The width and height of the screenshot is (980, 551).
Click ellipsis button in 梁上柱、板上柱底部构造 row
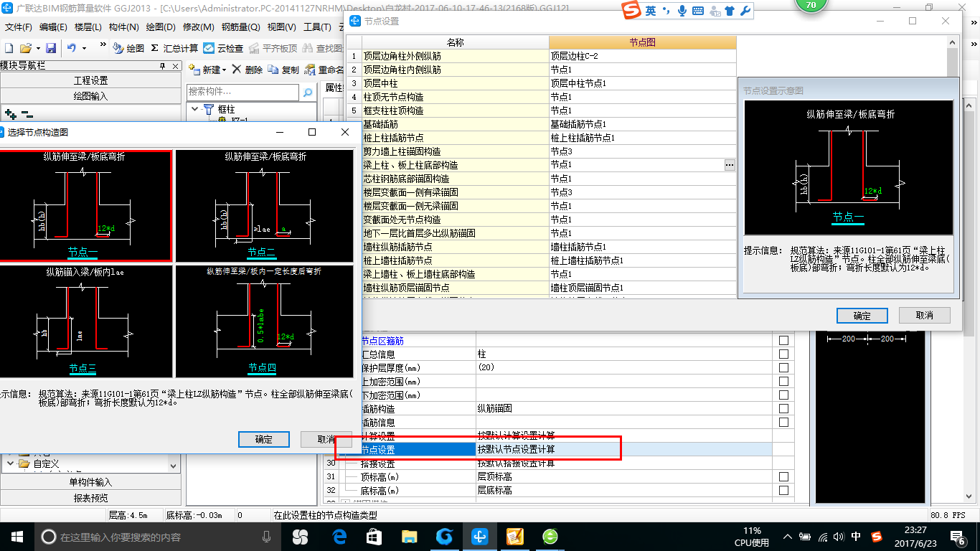(730, 165)
